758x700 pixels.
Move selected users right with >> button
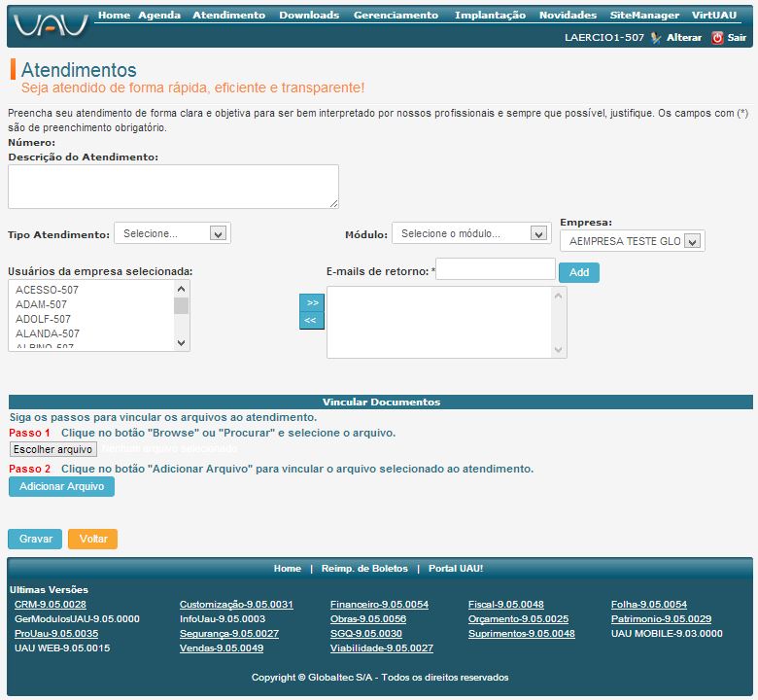point(311,302)
